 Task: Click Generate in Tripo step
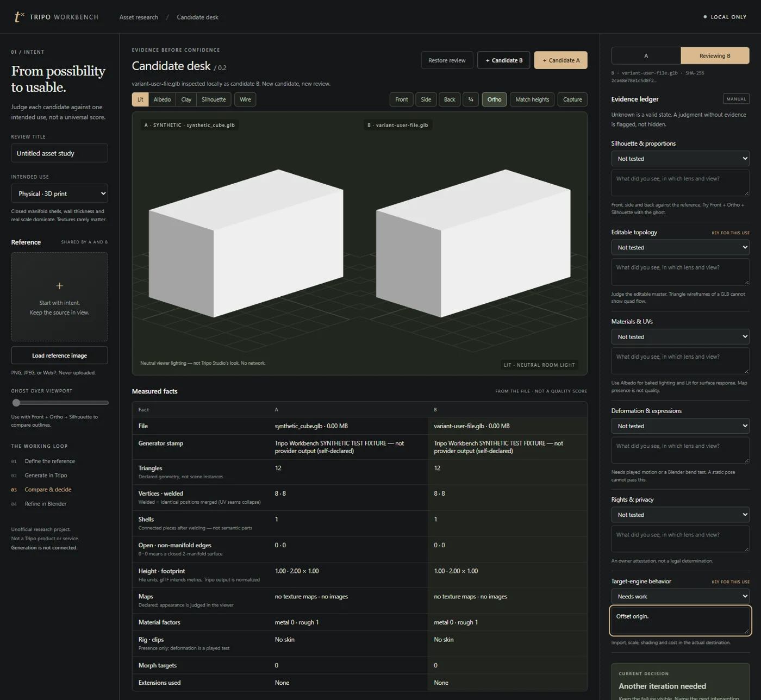(x=46, y=476)
